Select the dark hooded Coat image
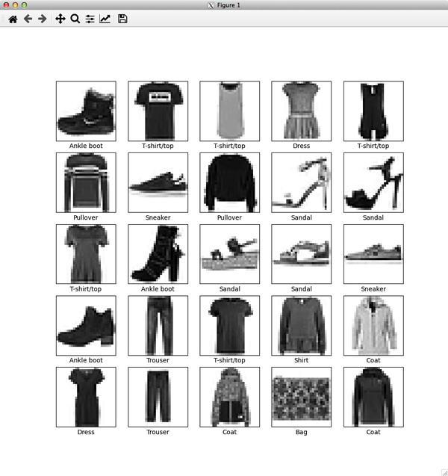 [373, 397]
